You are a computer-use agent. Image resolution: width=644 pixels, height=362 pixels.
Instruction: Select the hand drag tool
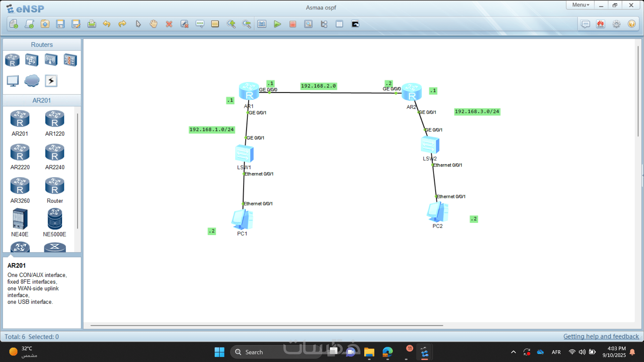click(154, 24)
